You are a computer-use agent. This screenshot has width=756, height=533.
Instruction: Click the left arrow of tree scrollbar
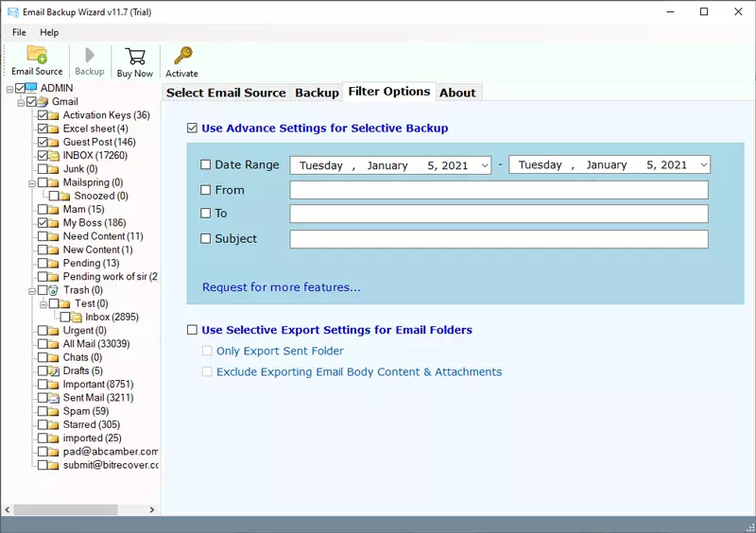[x=8, y=510]
